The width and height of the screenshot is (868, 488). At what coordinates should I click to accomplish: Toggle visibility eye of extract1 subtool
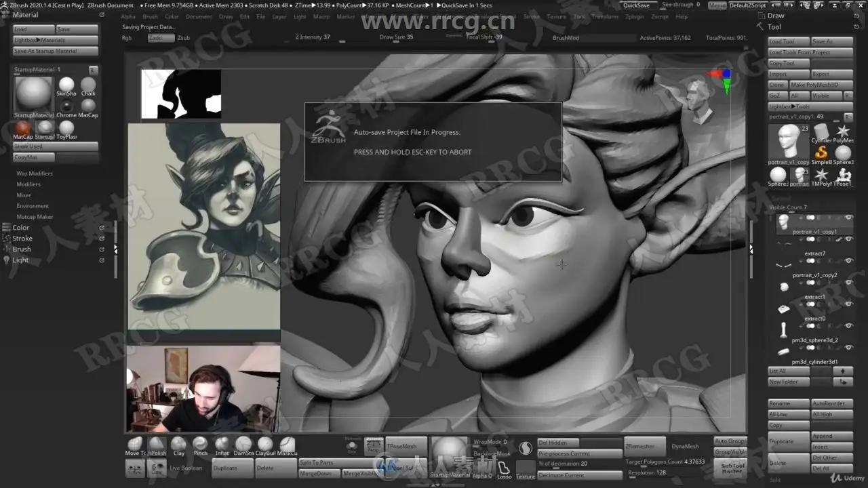click(848, 283)
